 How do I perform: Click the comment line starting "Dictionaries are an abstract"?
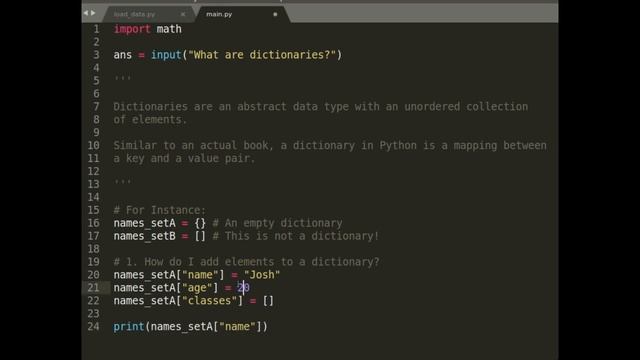[320, 107]
